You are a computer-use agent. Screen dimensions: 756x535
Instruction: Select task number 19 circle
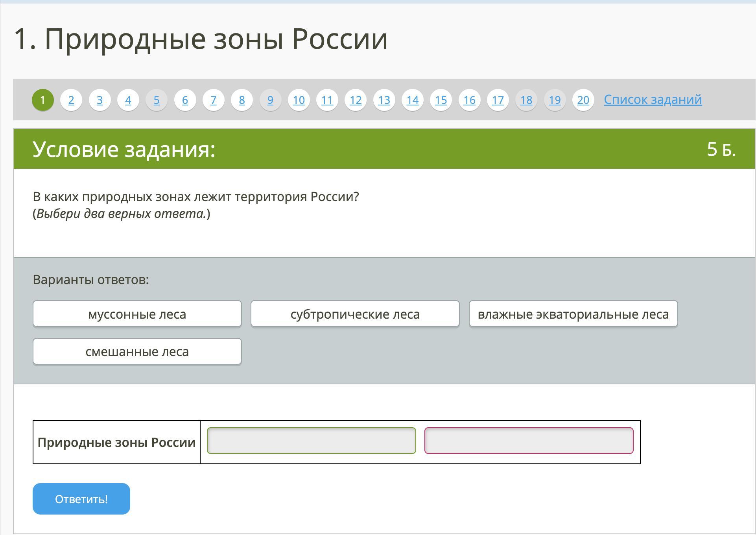(x=555, y=100)
